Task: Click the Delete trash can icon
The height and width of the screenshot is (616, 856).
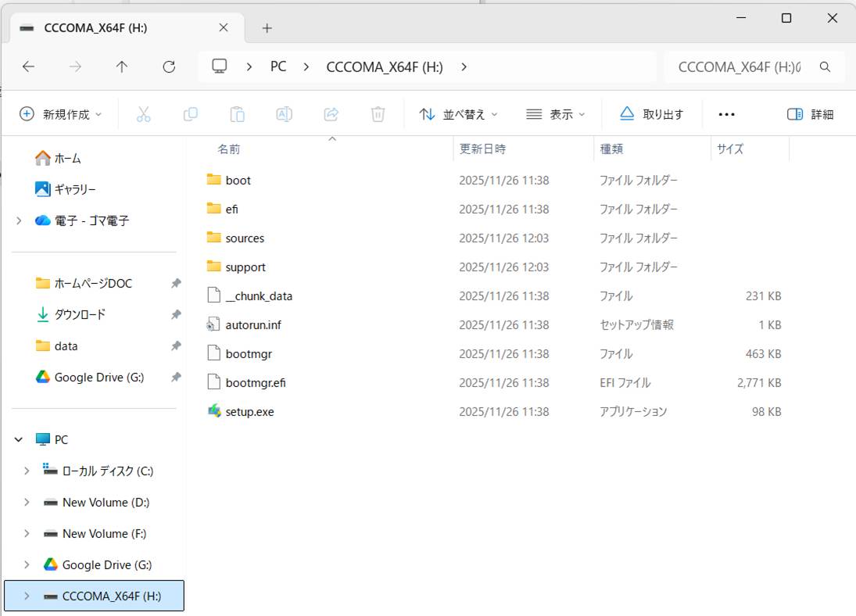Action: 378,114
